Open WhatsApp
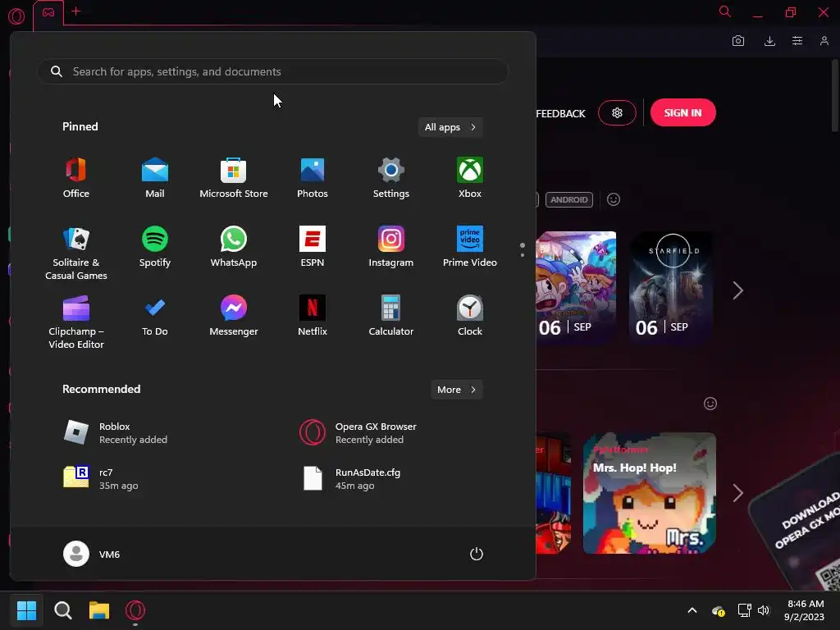Screen dimensions: 840x630 click(x=234, y=248)
